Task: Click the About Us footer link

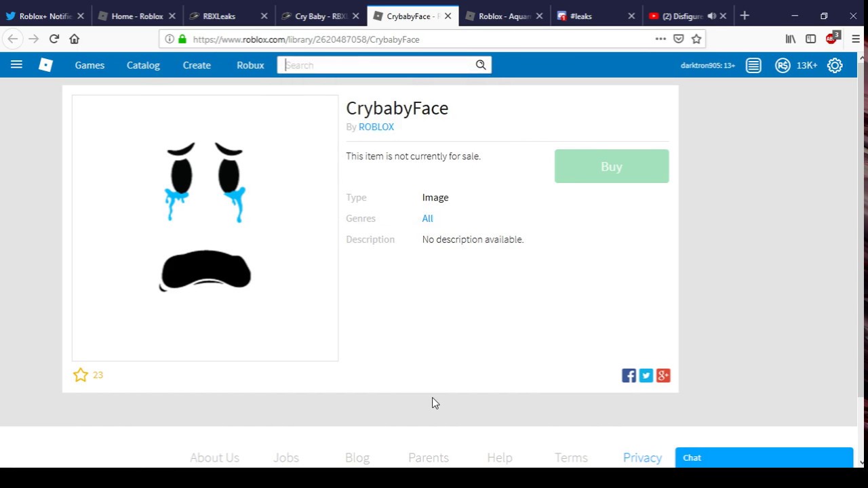Action: pos(214,457)
